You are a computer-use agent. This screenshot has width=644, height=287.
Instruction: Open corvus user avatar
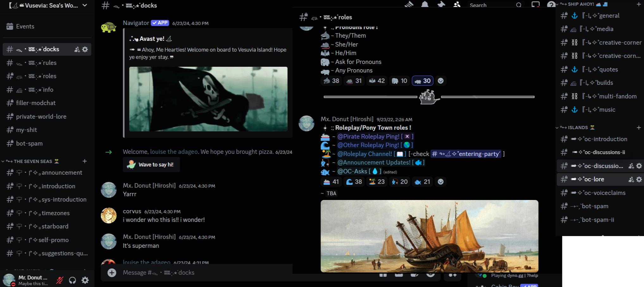pyautogui.click(x=109, y=215)
